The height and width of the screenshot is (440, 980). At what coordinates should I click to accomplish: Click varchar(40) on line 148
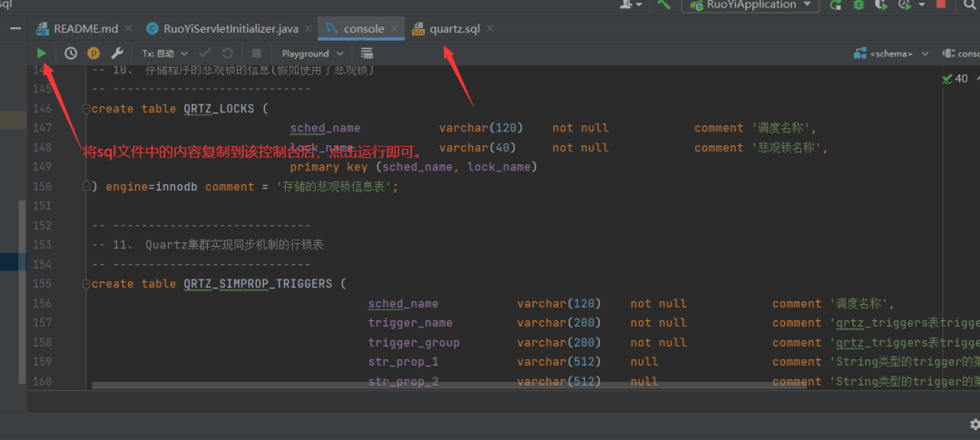(x=477, y=148)
